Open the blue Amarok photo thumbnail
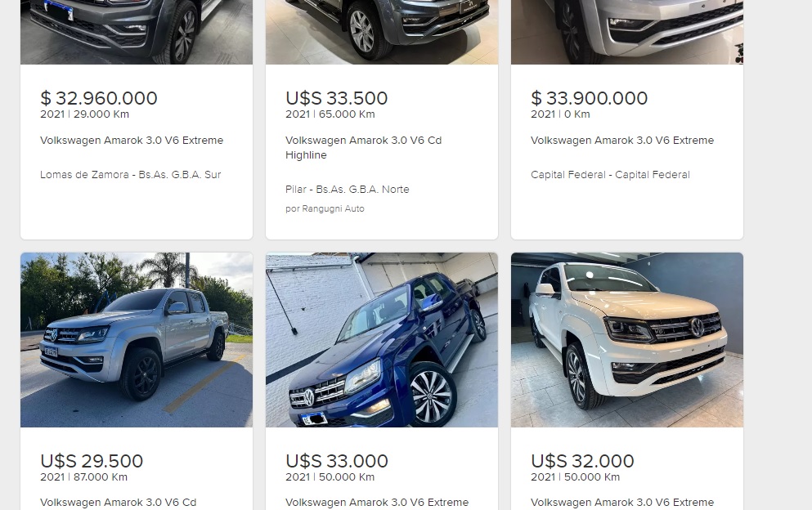 [382, 340]
